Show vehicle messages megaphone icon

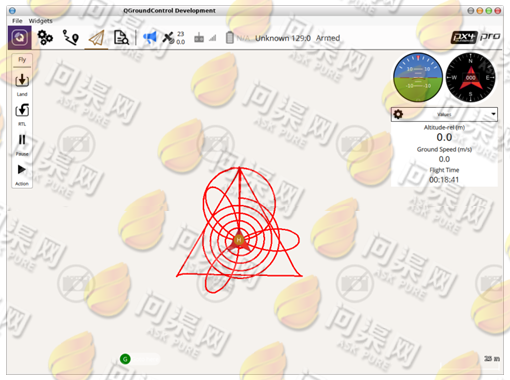coord(150,37)
